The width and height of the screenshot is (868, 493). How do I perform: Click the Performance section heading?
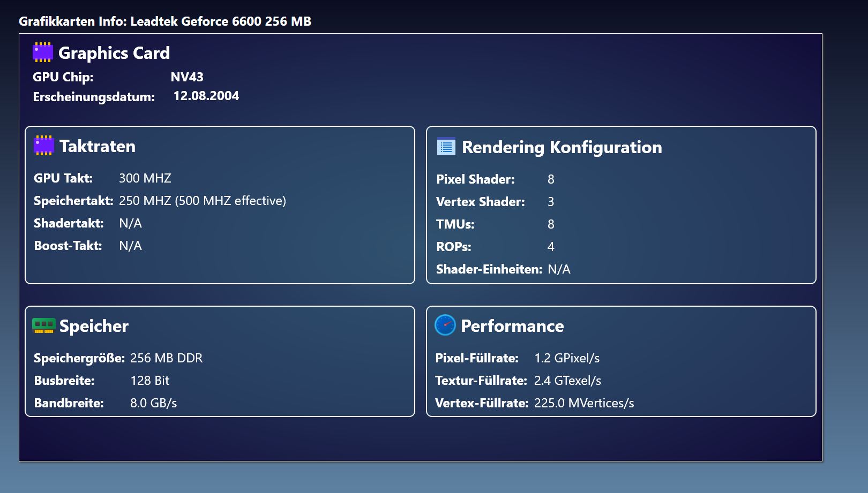coord(512,326)
